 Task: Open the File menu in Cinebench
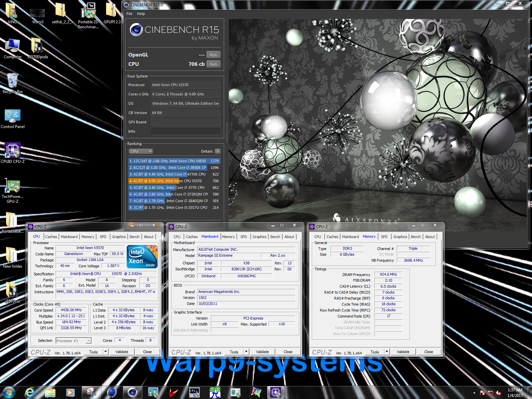pos(129,14)
